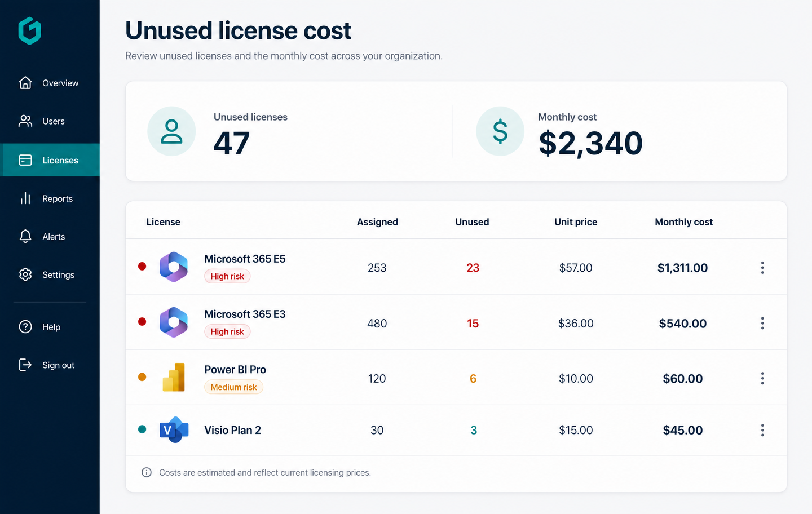This screenshot has height=514, width=812.
Task: Click the unused count 15
Action: click(x=473, y=324)
